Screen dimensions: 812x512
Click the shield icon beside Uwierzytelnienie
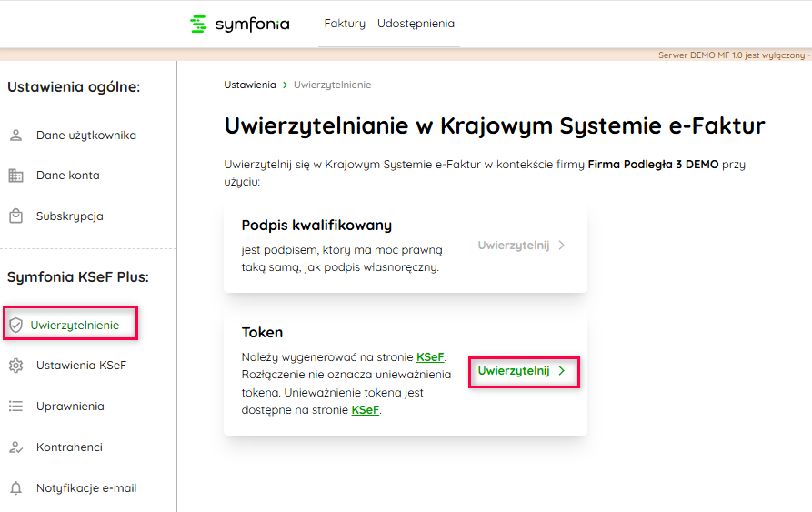tap(15, 325)
